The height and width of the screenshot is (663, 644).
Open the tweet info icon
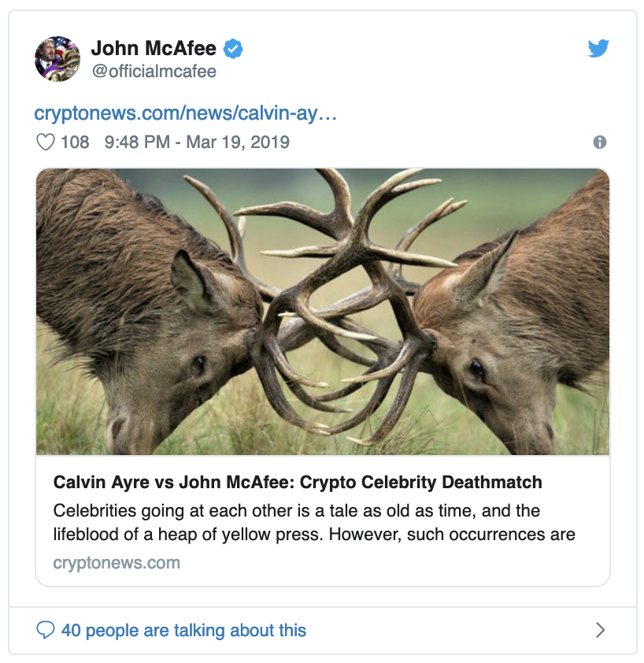(599, 143)
